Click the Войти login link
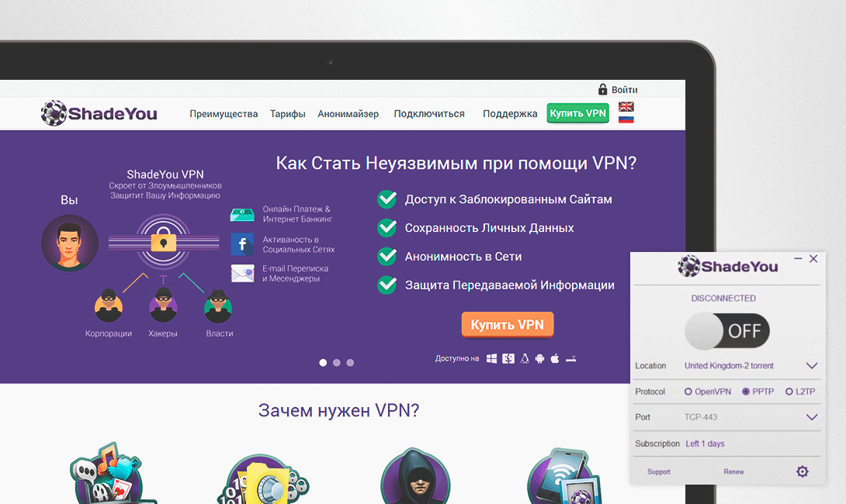This screenshot has width=846, height=504. coord(624,89)
